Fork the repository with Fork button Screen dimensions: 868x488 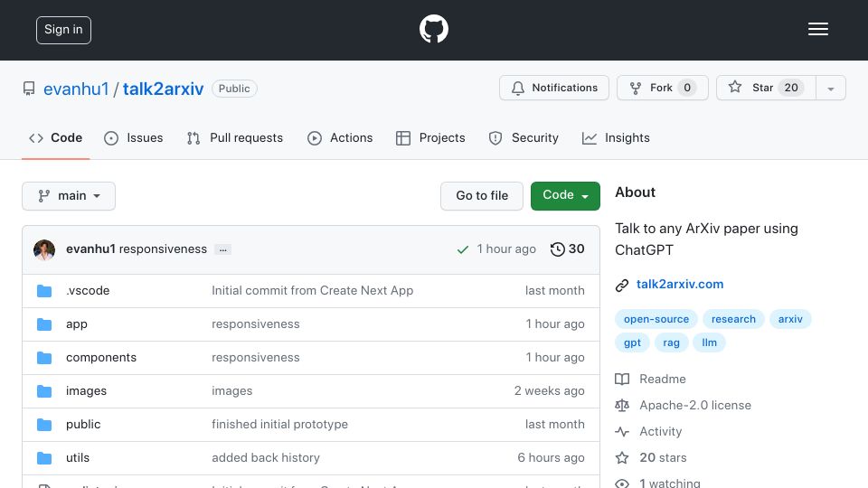coord(663,88)
